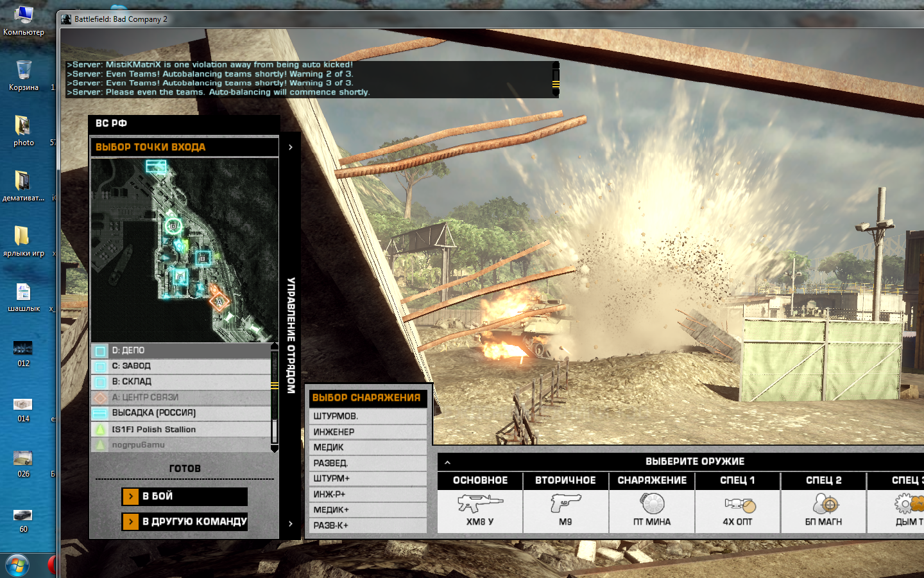Image resolution: width=924 pixels, height=578 pixels.
Task: Open the photo desktop archive icon
Action: click(24, 130)
